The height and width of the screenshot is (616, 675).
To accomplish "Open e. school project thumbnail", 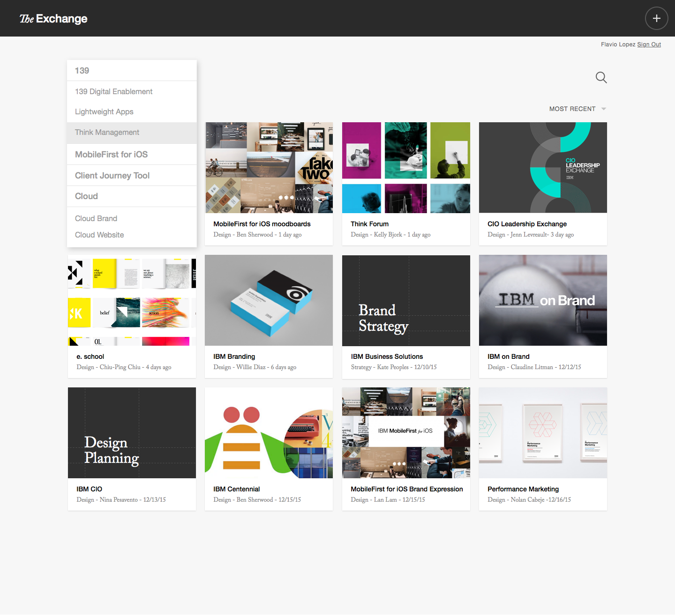I will click(132, 300).
